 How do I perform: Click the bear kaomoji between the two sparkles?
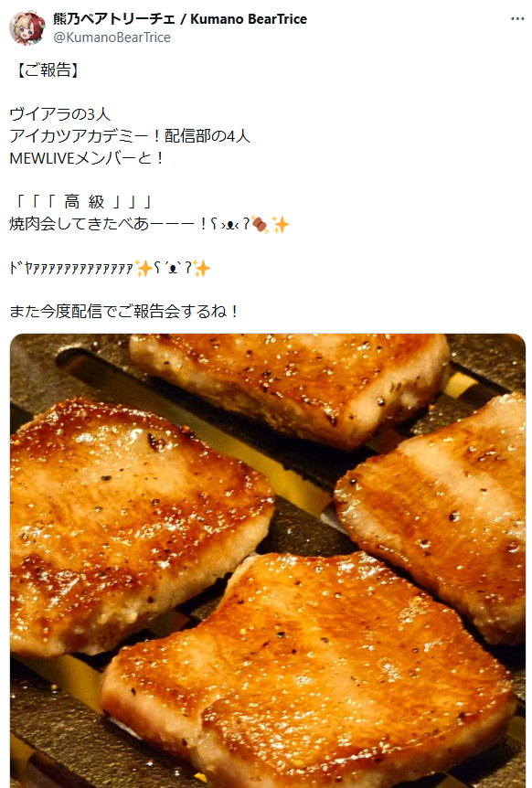point(173,268)
